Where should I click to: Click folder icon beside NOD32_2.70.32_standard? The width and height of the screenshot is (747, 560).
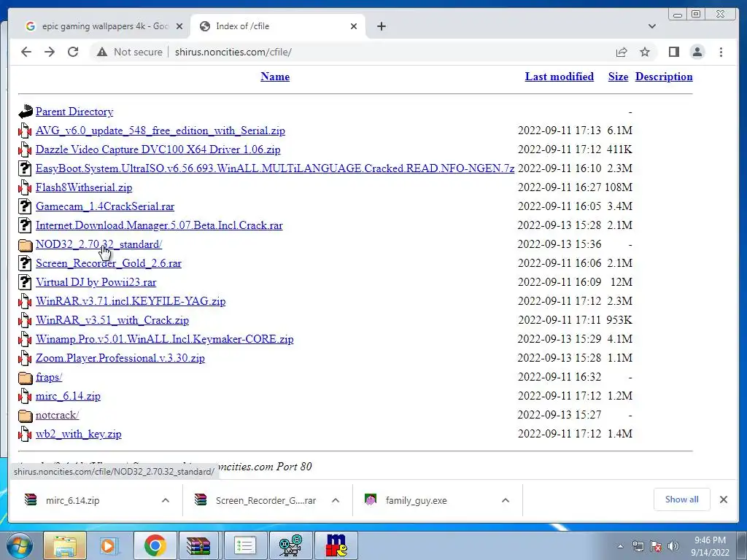(x=26, y=245)
